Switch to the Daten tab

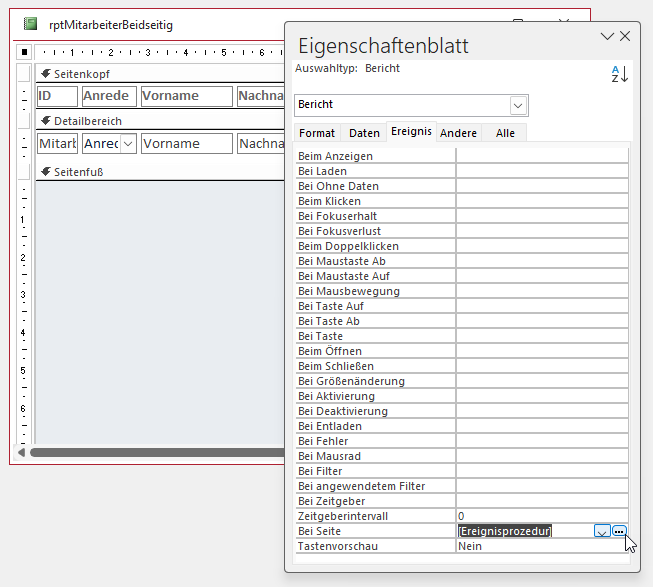pos(364,133)
